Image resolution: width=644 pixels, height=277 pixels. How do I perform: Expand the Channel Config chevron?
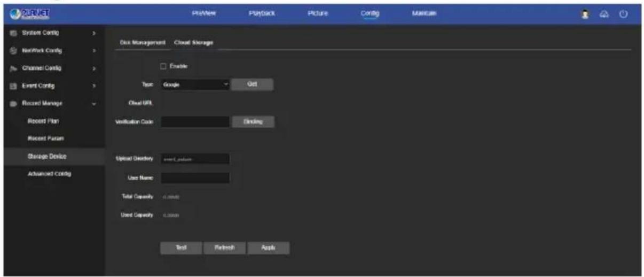point(94,68)
